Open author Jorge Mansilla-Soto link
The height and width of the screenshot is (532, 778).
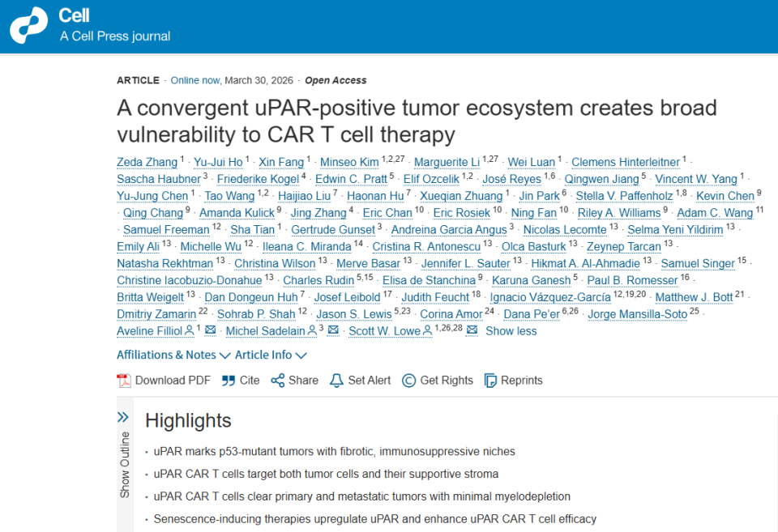[x=638, y=314]
